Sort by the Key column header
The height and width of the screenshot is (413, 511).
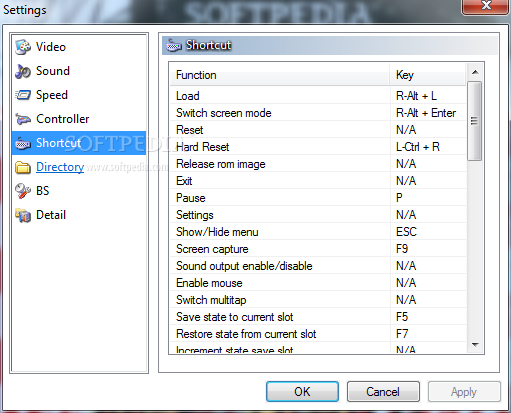click(428, 75)
